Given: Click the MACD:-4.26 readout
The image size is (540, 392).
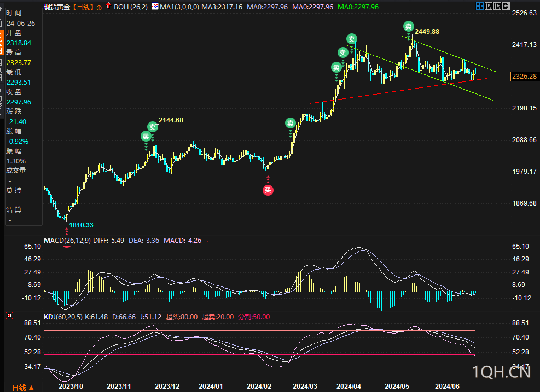Looking at the screenshot, I should [183, 240].
